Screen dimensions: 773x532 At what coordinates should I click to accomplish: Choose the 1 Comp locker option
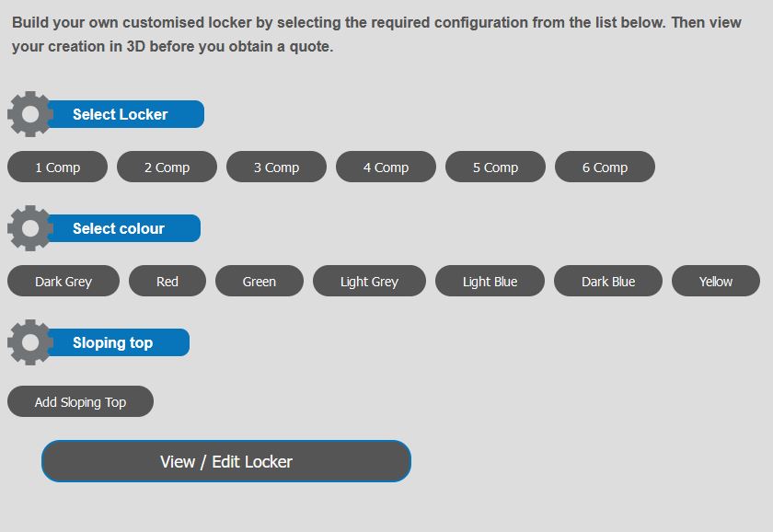(x=57, y=168)
